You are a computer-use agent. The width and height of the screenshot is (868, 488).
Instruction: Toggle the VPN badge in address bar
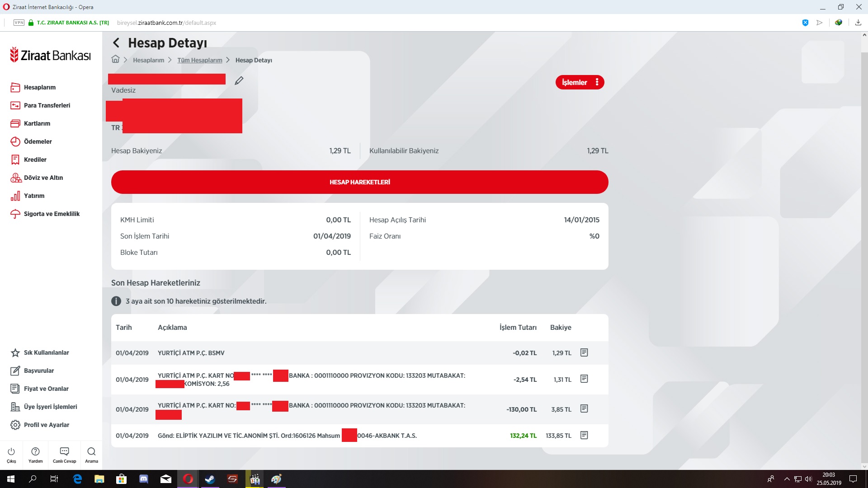(x=19, y=23)
